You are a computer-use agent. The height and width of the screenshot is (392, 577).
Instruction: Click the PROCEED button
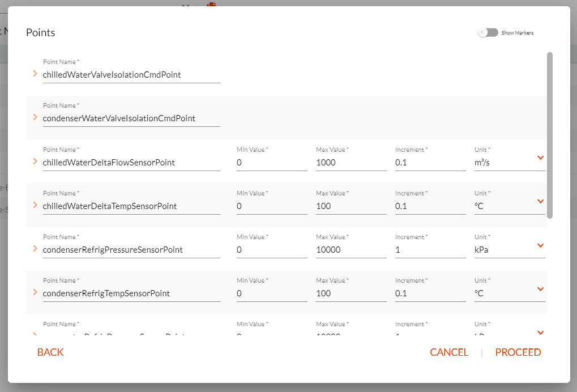pyautogui.click(x=518, y=352)
